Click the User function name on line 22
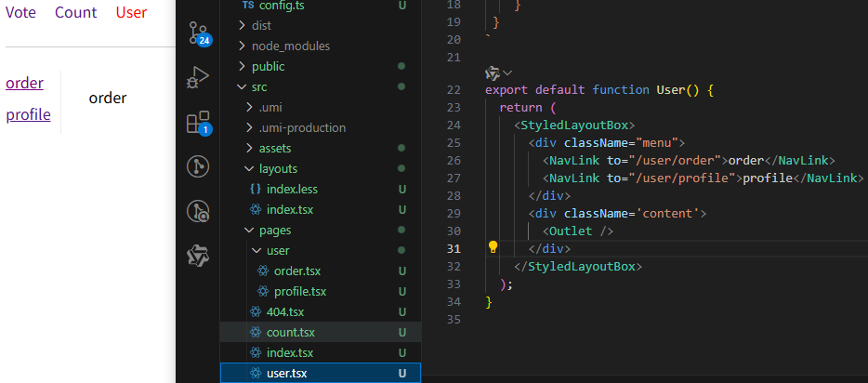The image size is (868, 383). 670,89
